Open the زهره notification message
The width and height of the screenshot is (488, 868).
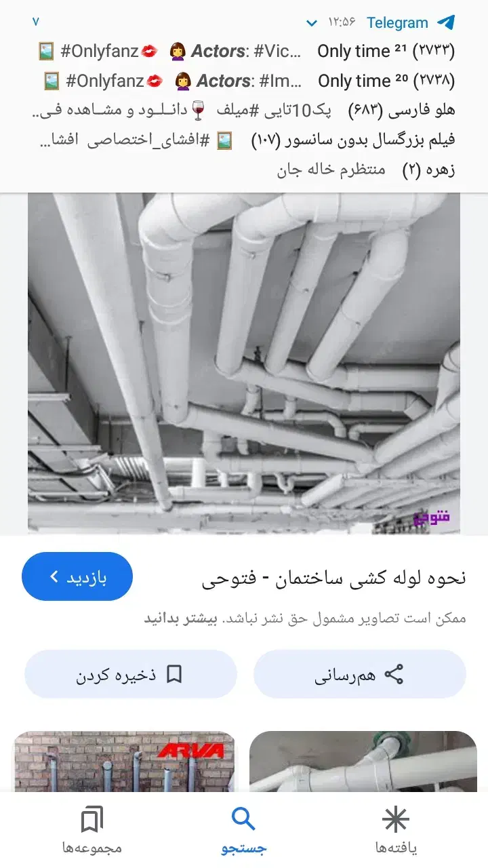[366, 170]
